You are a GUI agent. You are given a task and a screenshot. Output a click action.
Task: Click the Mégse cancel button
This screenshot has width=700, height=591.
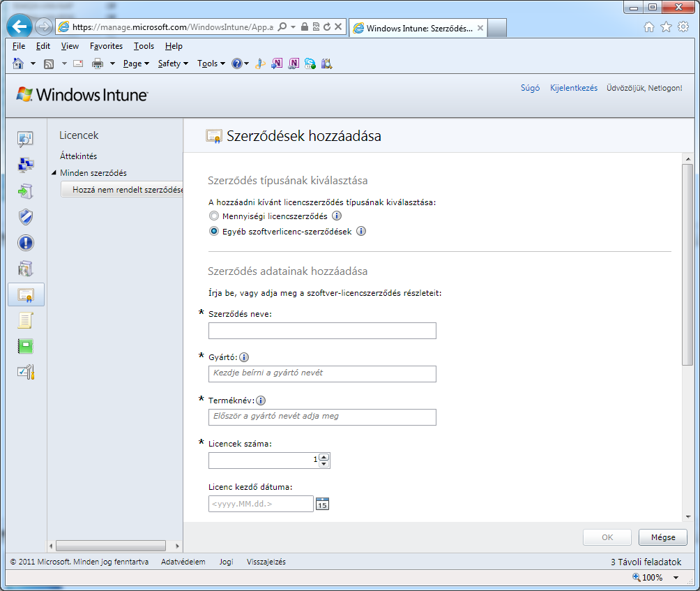coord(663,537)
